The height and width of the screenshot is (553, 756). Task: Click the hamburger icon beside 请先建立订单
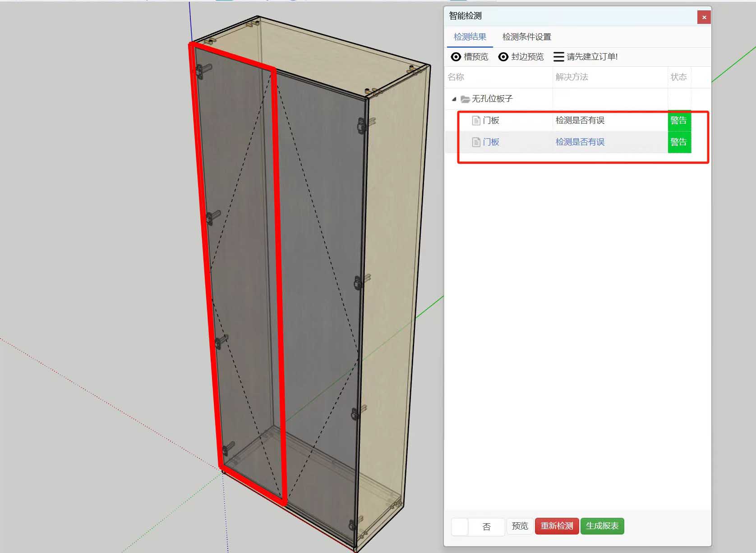[x=558, y=57]
